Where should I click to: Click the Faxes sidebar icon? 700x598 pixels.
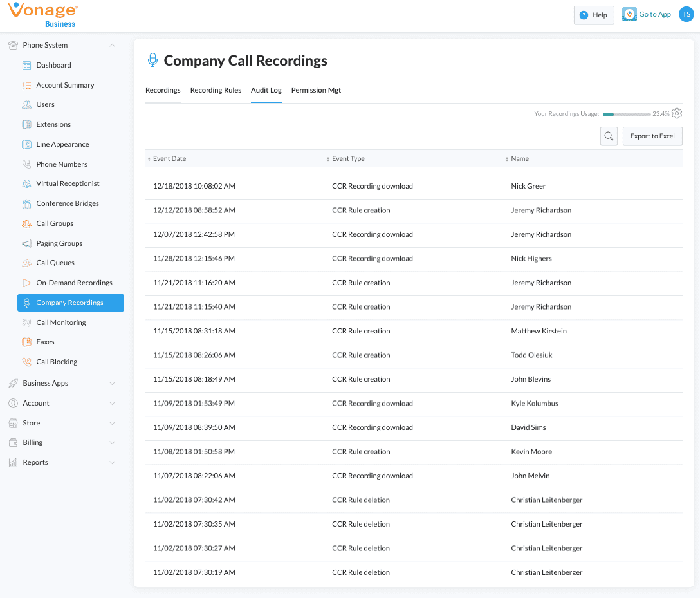tap(26, 342)
